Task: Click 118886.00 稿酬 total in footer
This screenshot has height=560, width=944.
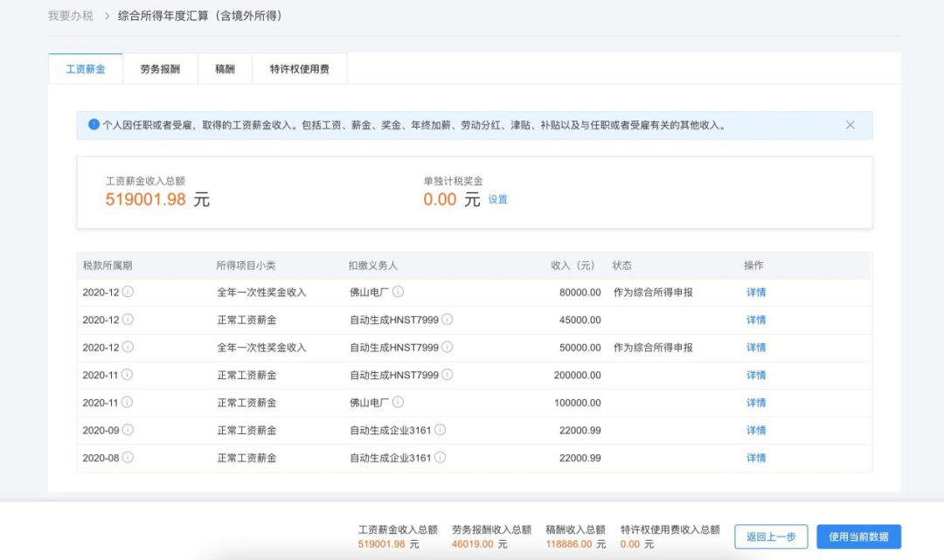Action: tap(569, 544)
